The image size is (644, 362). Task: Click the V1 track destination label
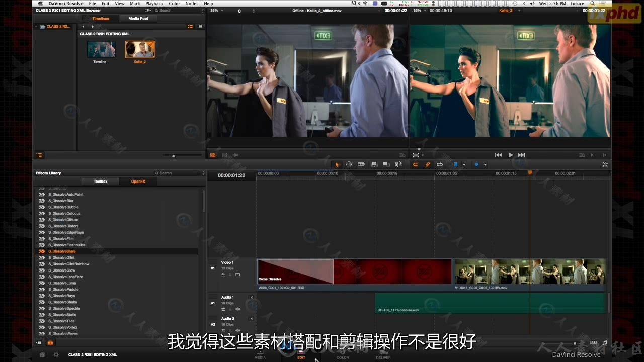pos(213,268)
